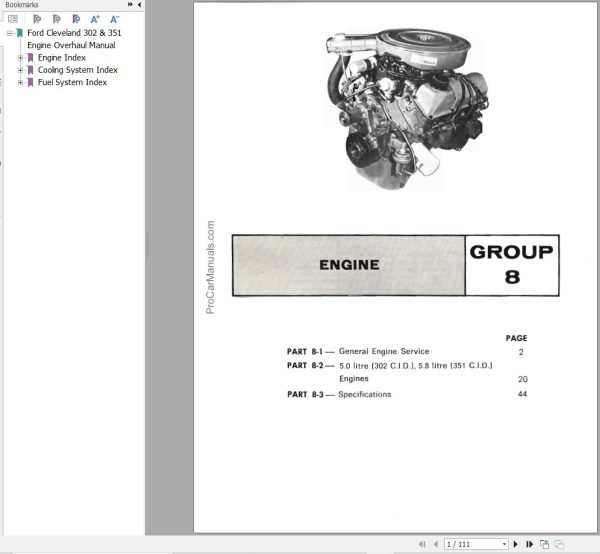
Task: Expand the Engine Index bookmark
Action: tap(21, 58)
